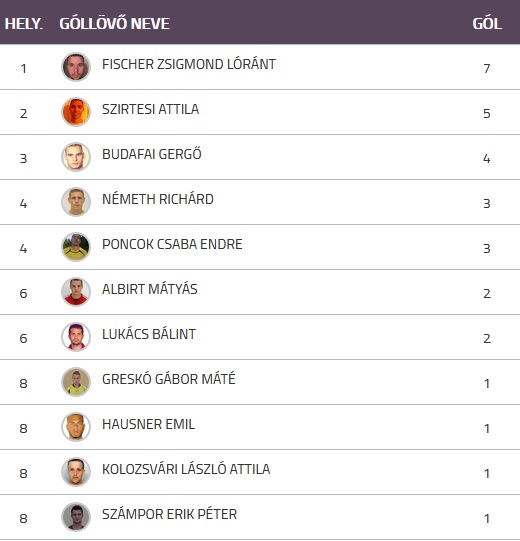Open the PONCOK CSABA ENDRE name link
Image resolution: width=520 pixels, height=541 pixels.
(172, 244)
